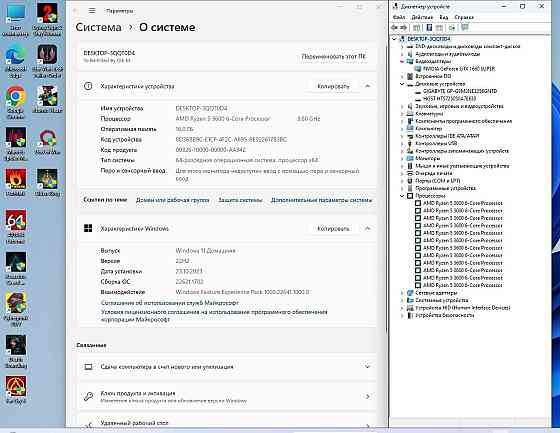560x433 pixels.
Task: Open Microsoft Edge desktop shortcut
Action: coord(15,61)
